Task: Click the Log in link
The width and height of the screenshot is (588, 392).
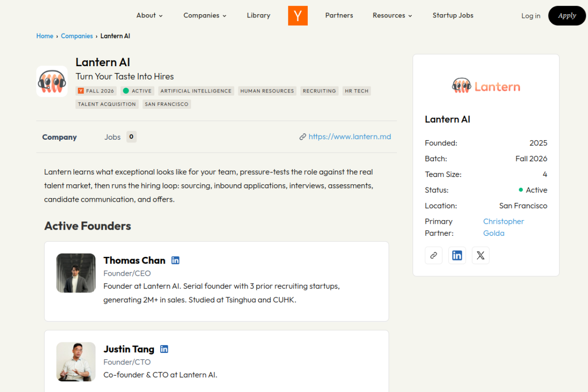Action: point(531,16)
